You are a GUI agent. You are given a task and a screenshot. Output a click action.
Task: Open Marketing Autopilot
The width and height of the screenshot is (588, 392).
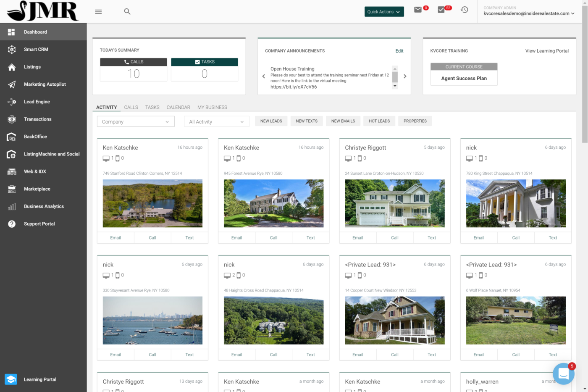[x=44, y=84]
